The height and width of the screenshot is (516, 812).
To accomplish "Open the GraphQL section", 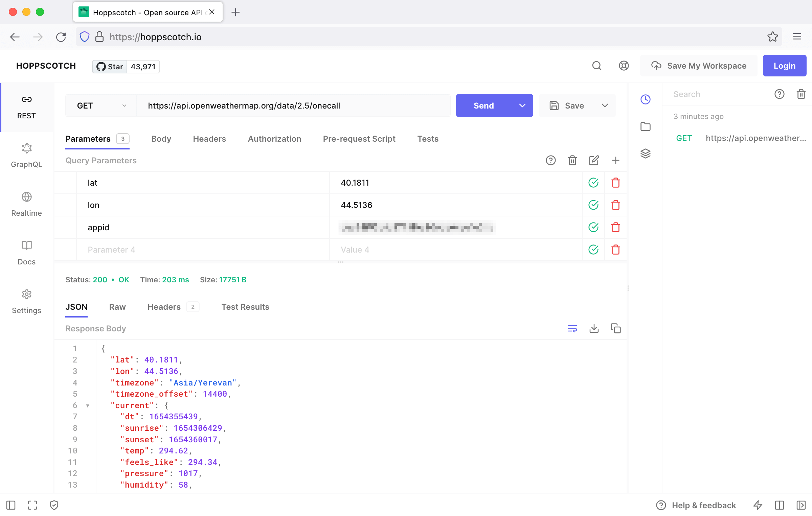I will click(x=26, y=156).
